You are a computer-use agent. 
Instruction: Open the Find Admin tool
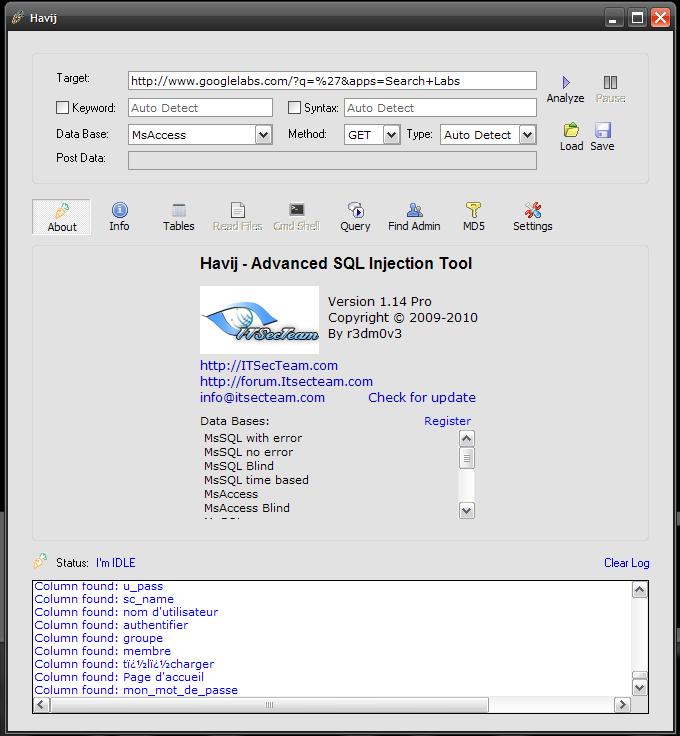coord(414,217)
